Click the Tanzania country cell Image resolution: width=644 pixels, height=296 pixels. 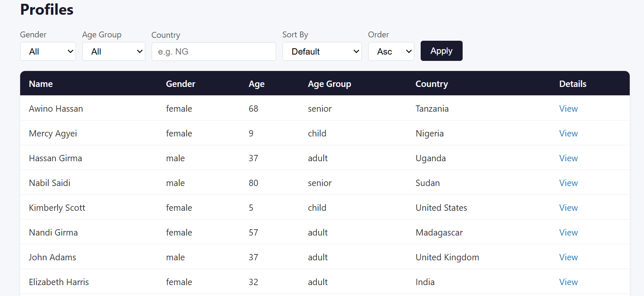pos(432,109)
